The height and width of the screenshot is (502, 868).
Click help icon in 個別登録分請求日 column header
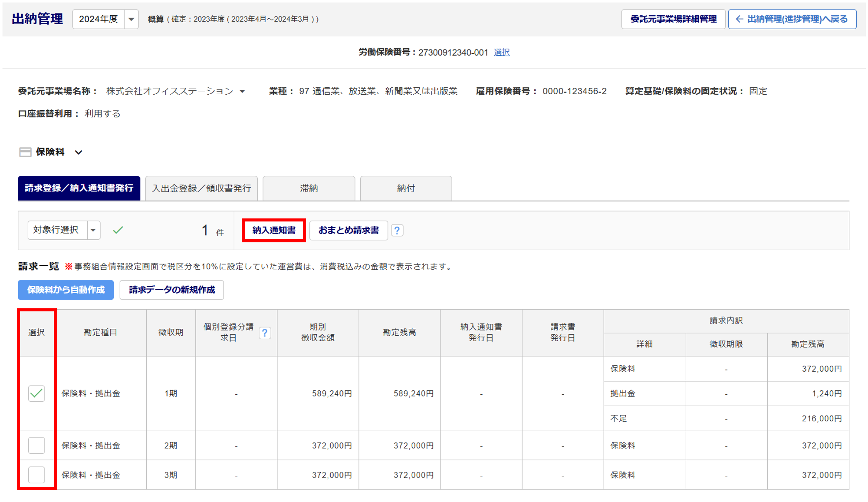tap(265, 333)
